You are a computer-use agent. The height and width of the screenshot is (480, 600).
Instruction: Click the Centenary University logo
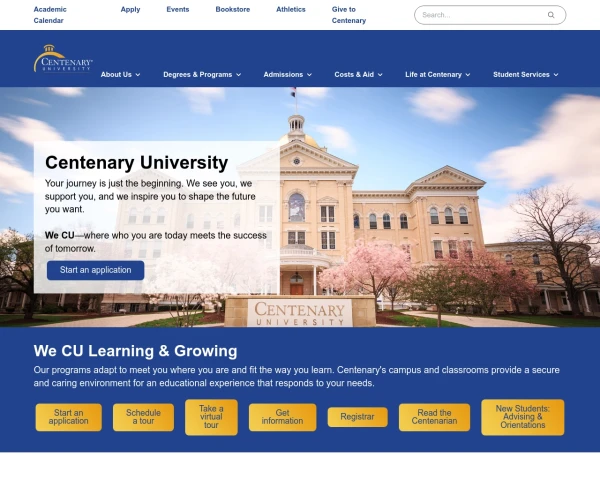pyautogui.click(x=63, y=58)
